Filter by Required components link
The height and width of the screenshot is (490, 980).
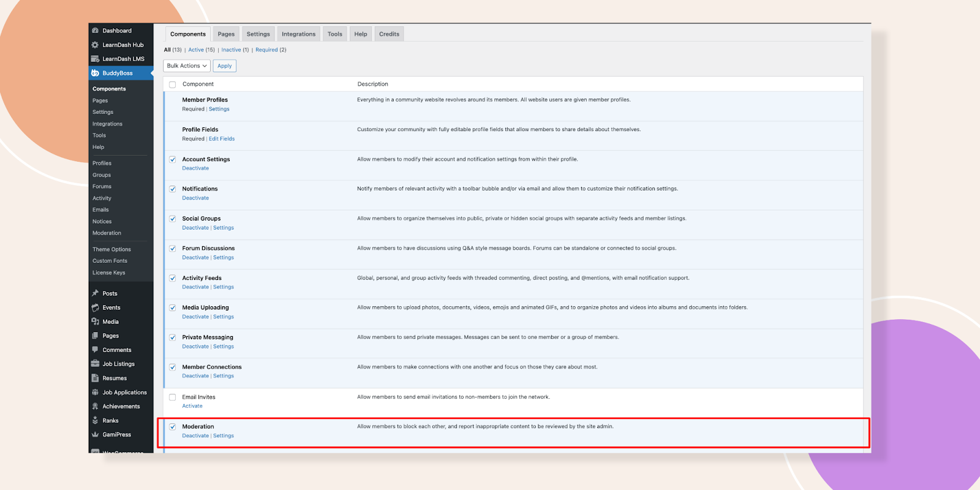click(266, 50)
